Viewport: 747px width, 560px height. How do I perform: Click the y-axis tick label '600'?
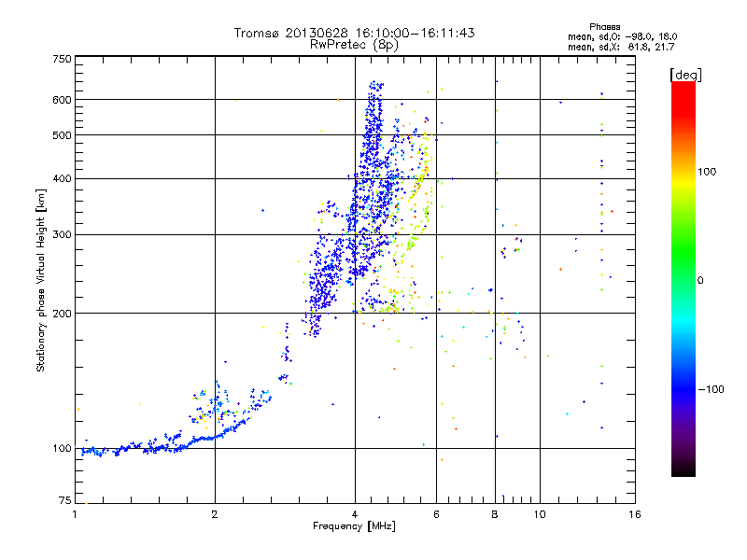click(x=62, y=100)
